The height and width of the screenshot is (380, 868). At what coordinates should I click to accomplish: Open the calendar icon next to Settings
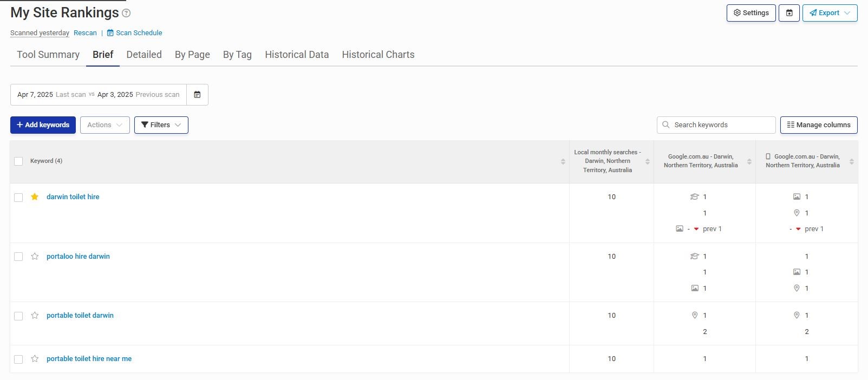[789, 13]
